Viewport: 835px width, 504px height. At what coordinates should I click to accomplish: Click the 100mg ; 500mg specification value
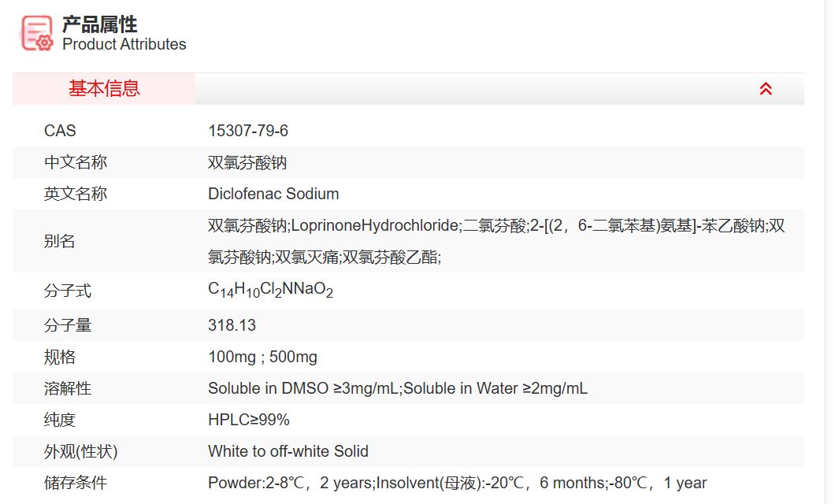point(262,357)
